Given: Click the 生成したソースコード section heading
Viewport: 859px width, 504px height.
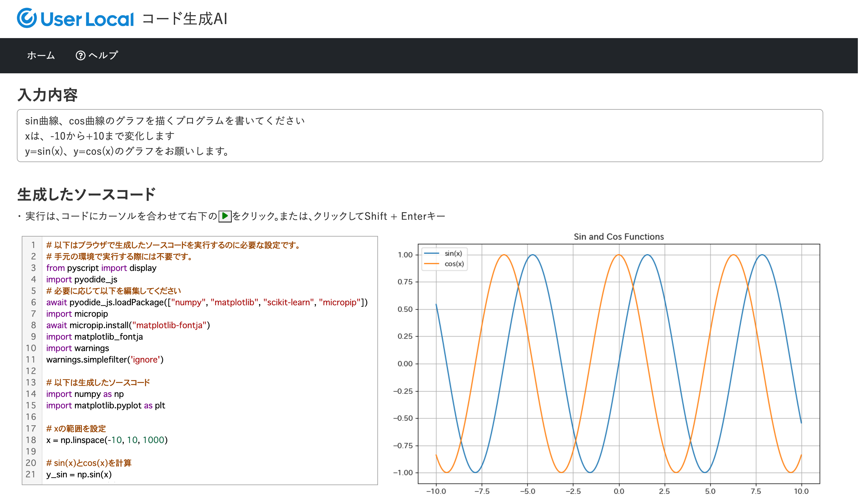Looking at the screenshot, I should (x=86, y=194).
